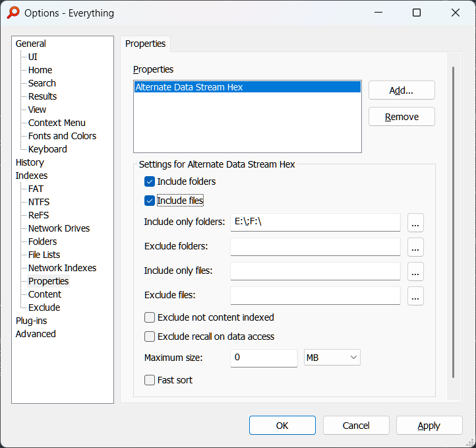Select Plug-ins in the options tree
The image size is (476, 448).
pyautogui.click(x=31, y=321)
